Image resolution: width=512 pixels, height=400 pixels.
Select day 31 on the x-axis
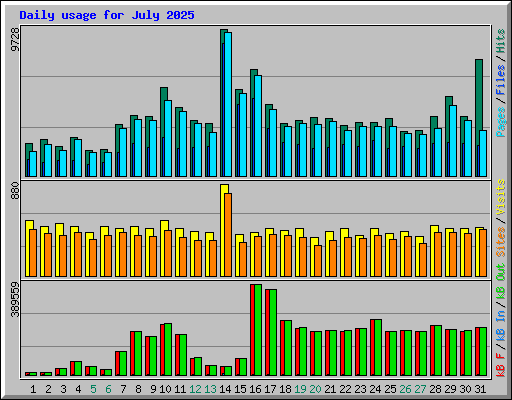480,389
